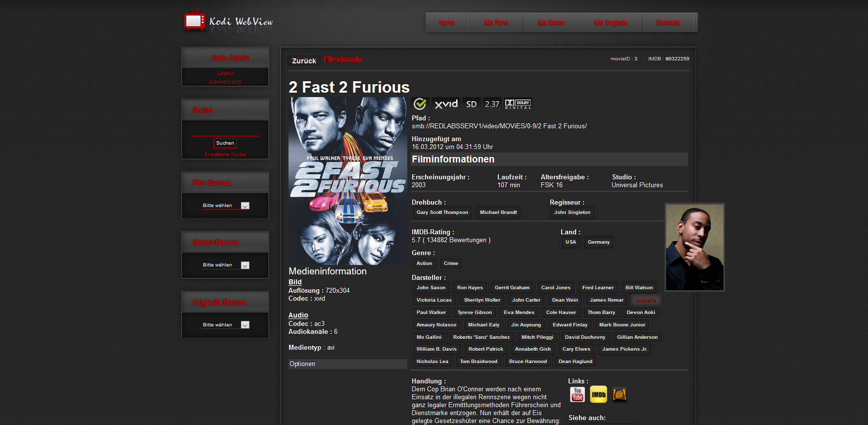The height and width of the screenshot is (425, 868).
Task: Open the Serien Genres dropdown
Action: pyautogui.click(x=226, y=265)
